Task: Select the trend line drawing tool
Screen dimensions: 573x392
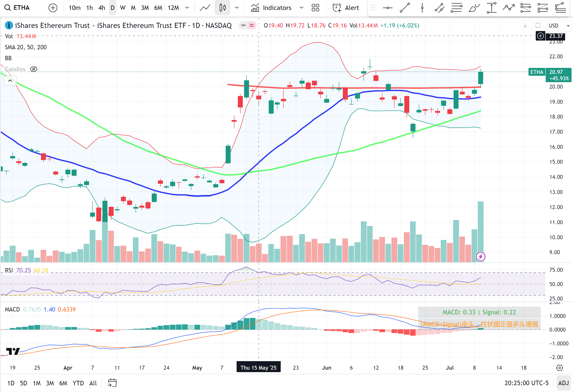Action: pyautogui.click(x=405, y=8)
